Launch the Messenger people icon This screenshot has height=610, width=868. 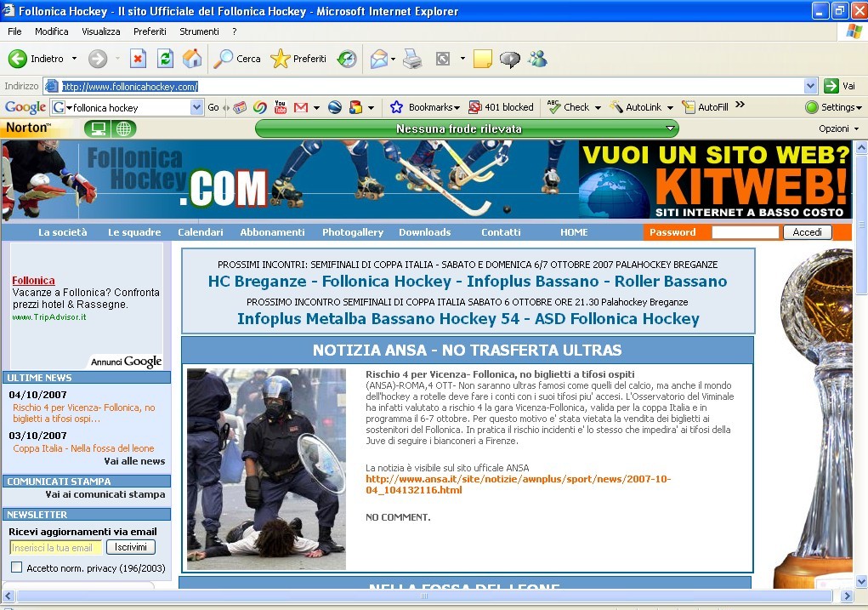(537, 58)
